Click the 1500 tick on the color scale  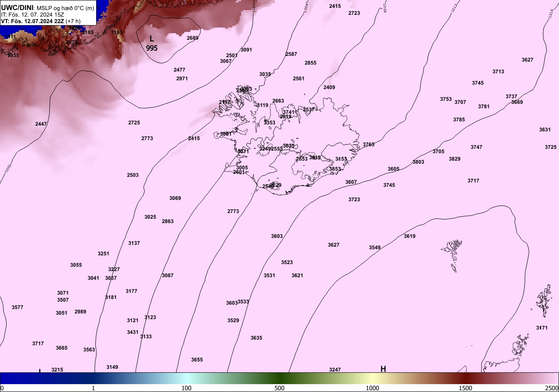[x=466, y=388]
